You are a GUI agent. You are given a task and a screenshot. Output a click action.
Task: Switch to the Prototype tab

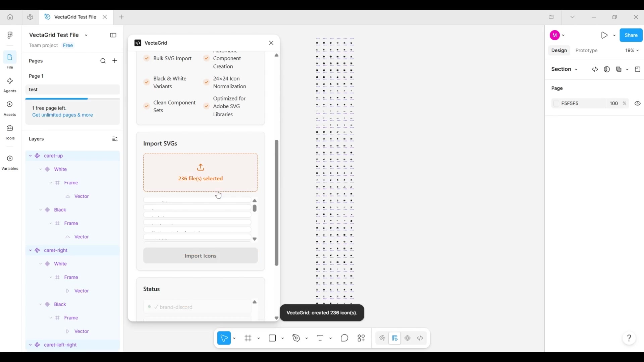coord(586,51)
